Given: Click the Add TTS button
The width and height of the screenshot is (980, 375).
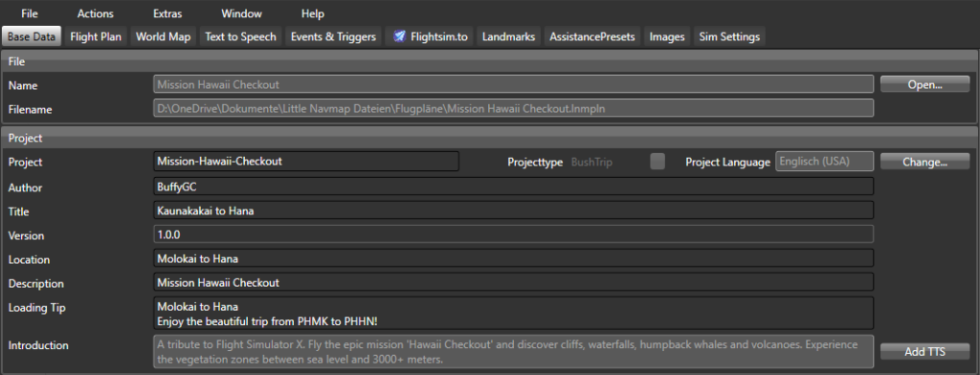Looking at the screenshot, I should point(925,352).
